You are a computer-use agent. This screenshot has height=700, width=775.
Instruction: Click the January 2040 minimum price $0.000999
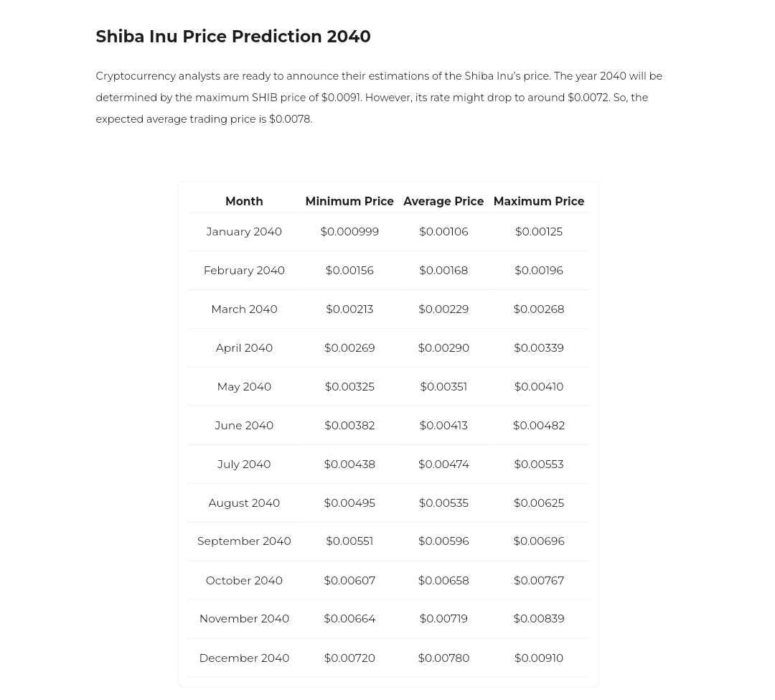(349, 232)
